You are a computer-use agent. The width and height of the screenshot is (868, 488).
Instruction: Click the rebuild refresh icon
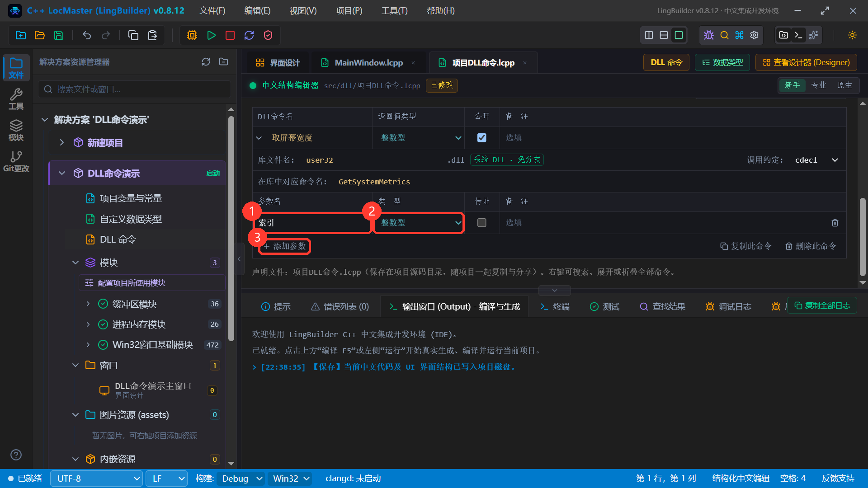pos(249,35)
